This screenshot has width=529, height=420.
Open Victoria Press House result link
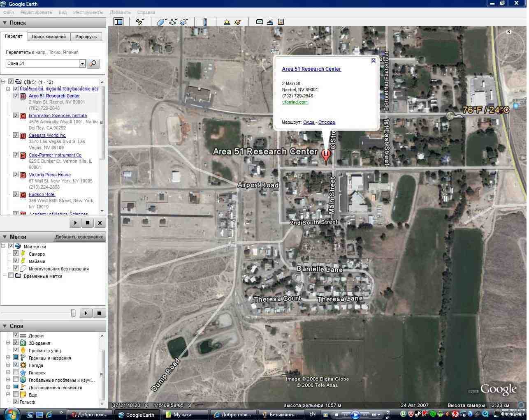tap(50, 175)
